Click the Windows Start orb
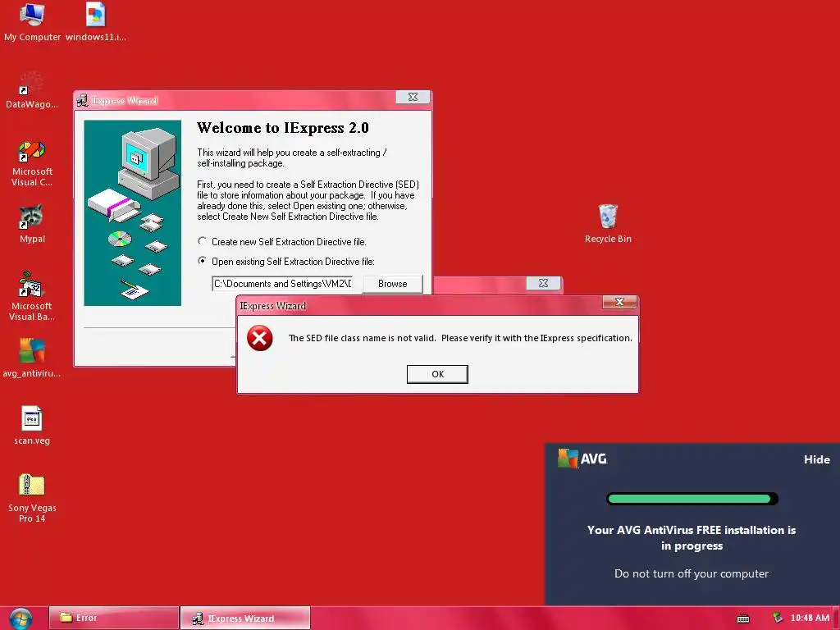The width and height of the screenshot is (840, 630). [21, 619]
